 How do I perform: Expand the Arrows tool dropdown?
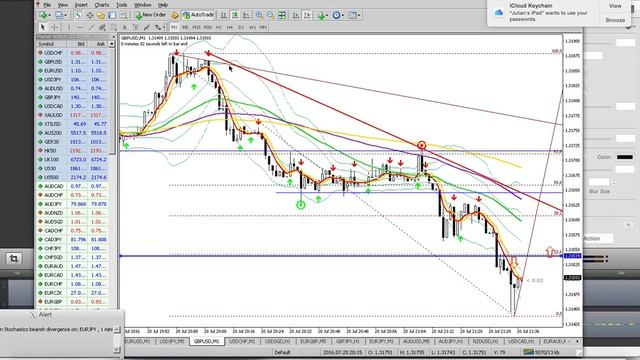(164, 28)
